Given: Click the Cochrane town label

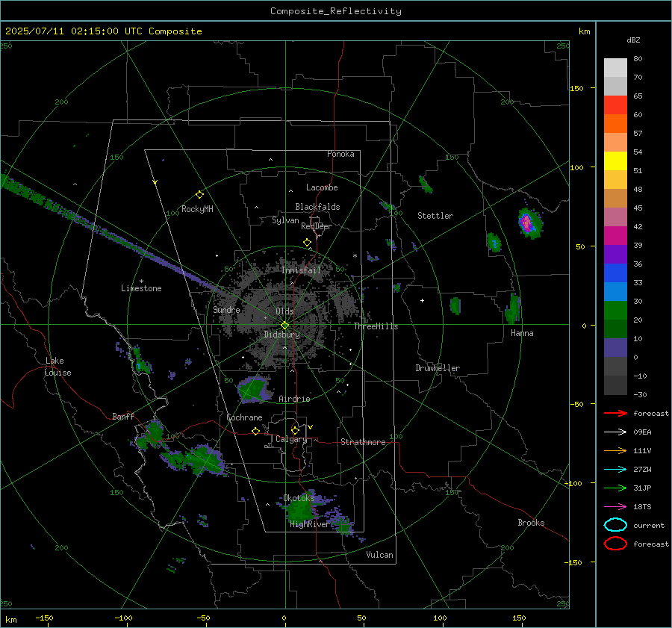Looking at the screenshot, I should 244,417.
